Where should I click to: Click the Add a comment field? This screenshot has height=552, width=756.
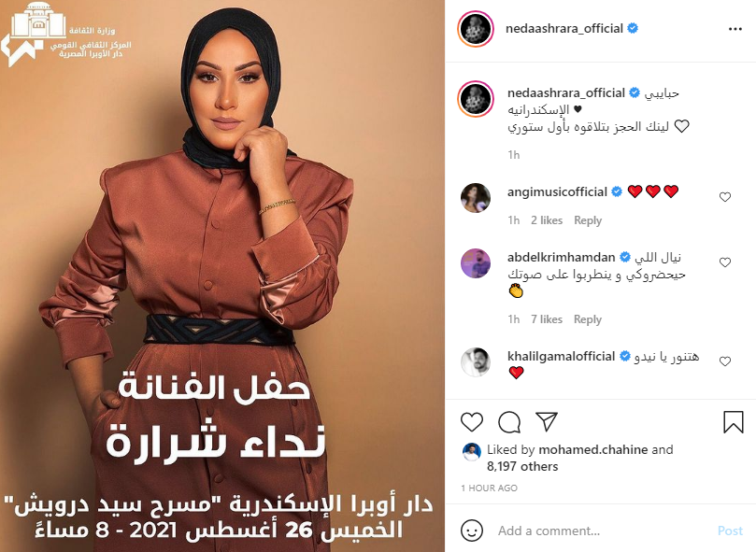601,531
